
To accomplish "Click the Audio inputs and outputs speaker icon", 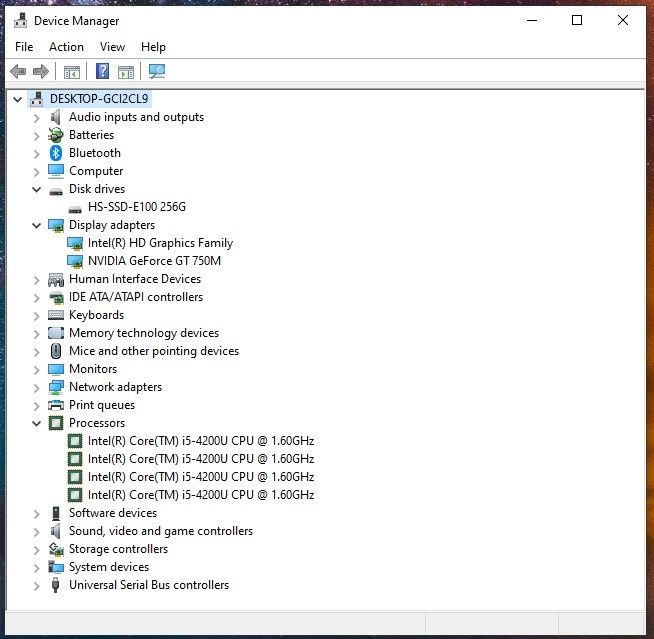I will pyautogui.click(x=55, y=117).
